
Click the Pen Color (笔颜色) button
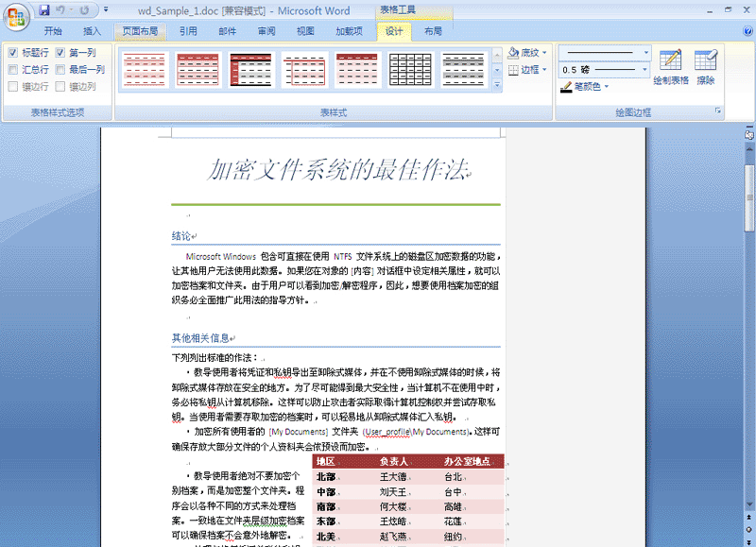(x=586, y=87)
